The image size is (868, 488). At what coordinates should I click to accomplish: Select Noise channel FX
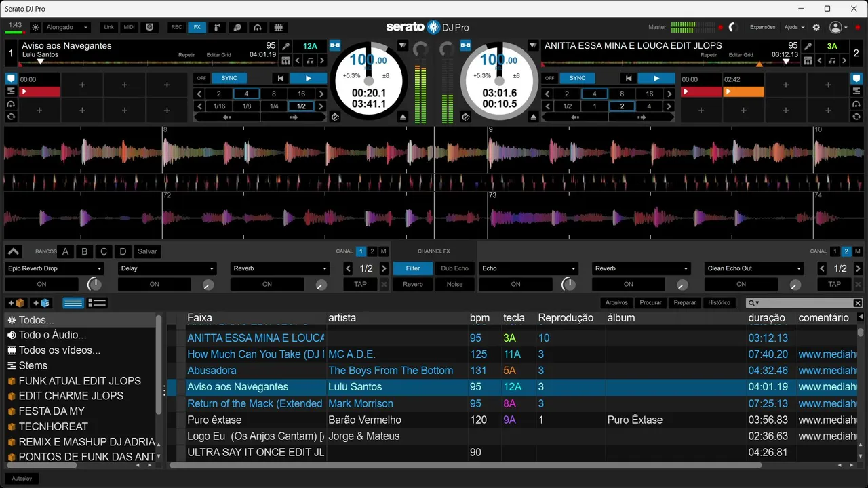point(455,285)
